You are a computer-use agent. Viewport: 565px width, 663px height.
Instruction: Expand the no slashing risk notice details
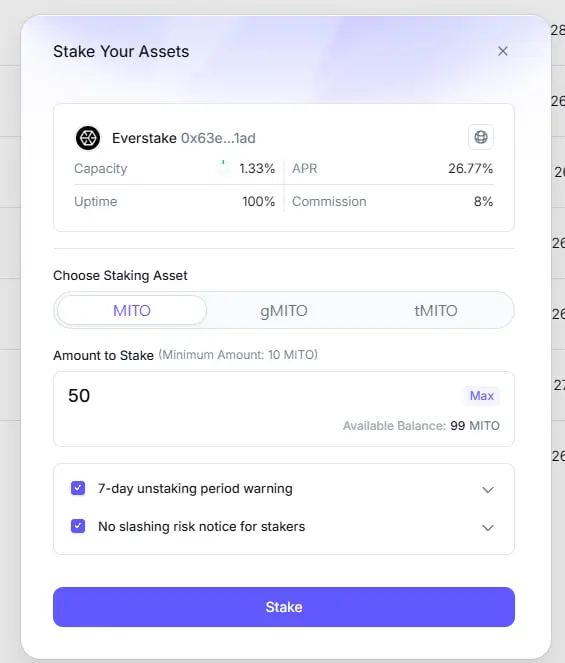pos(488,528)
